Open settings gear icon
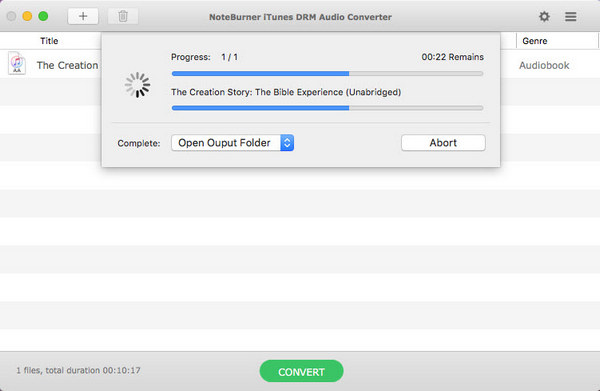 (544, 16)
